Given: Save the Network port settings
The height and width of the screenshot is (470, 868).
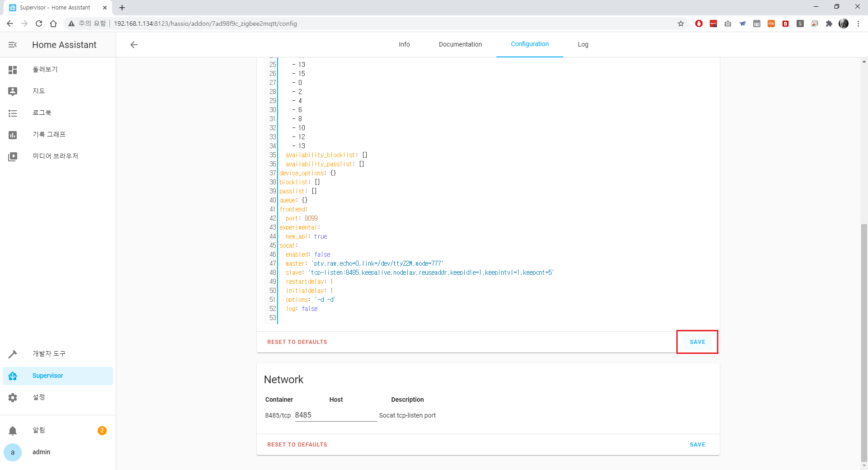Looking at the screenshot, I should pyautogui.click(x=698, y=445).
